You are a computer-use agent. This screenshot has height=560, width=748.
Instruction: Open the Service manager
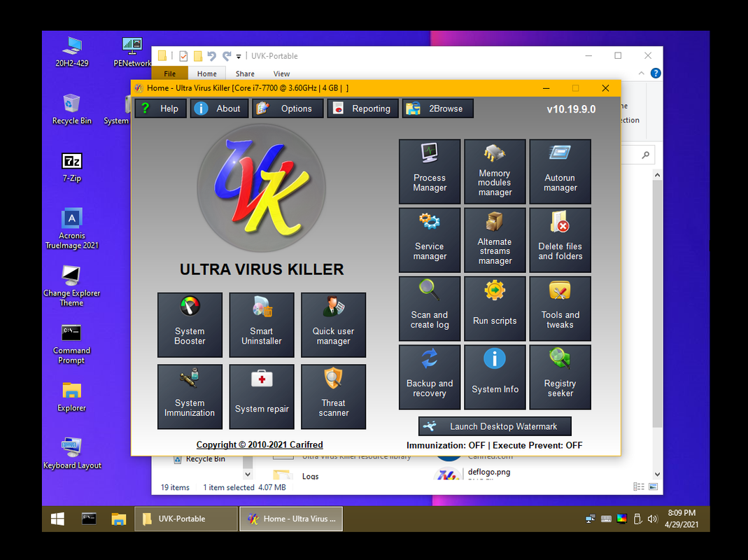[x=430, y=240]
